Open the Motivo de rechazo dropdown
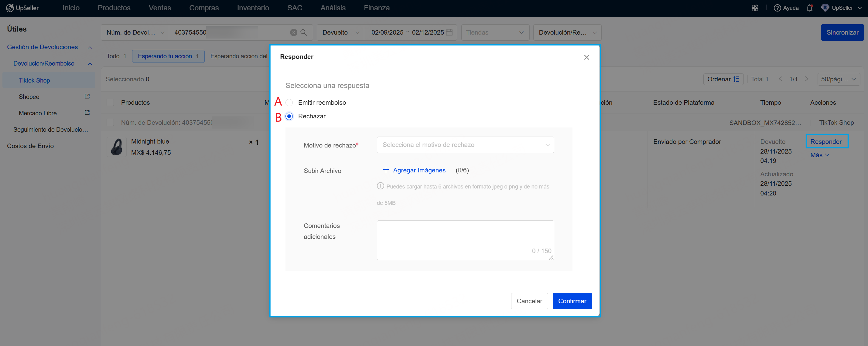The image size is (868, 346). click(x=465, y=145)
